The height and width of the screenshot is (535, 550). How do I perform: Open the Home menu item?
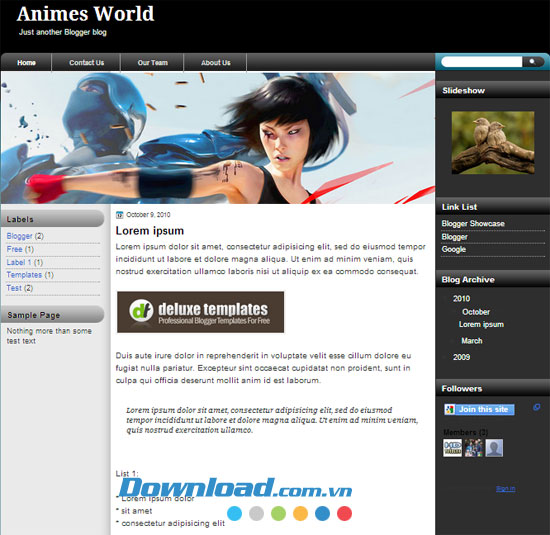[26, 62]
